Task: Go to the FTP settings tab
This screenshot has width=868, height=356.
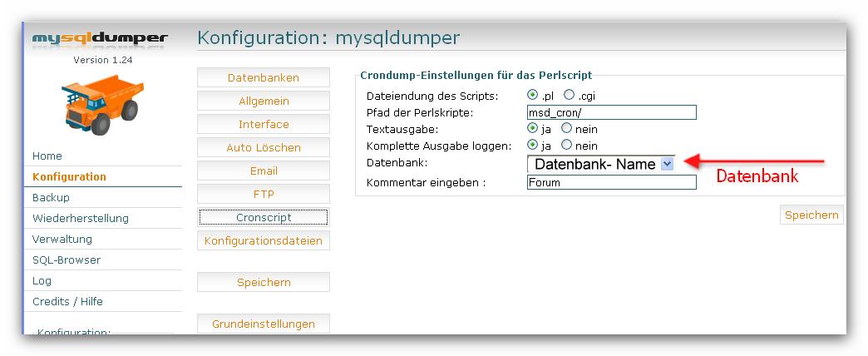Action: coord(263,195)
